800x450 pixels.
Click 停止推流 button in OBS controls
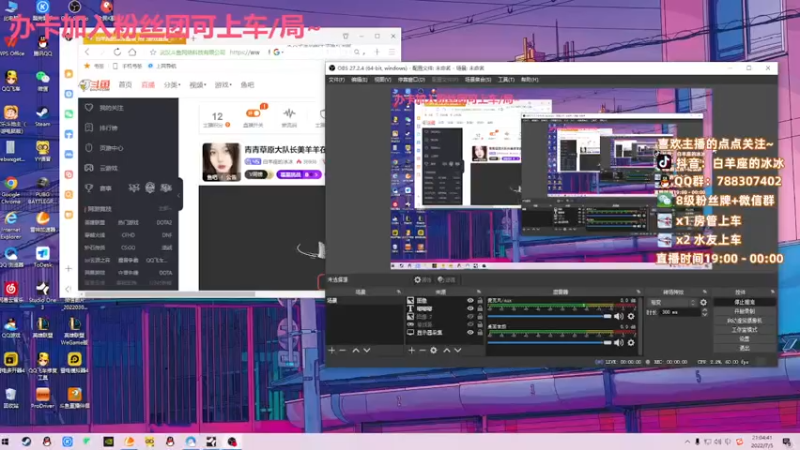[x=744, y=302]
